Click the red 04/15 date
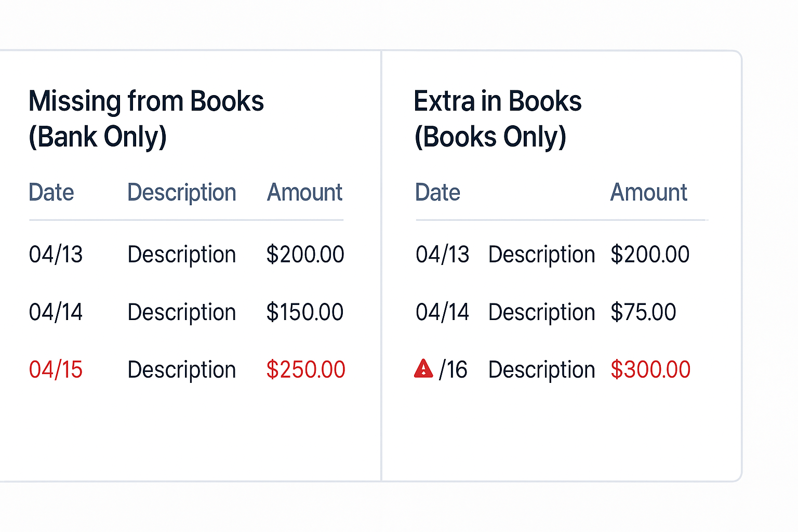The width and height of the screenshot is (798, 532). [x=56, y=369]
